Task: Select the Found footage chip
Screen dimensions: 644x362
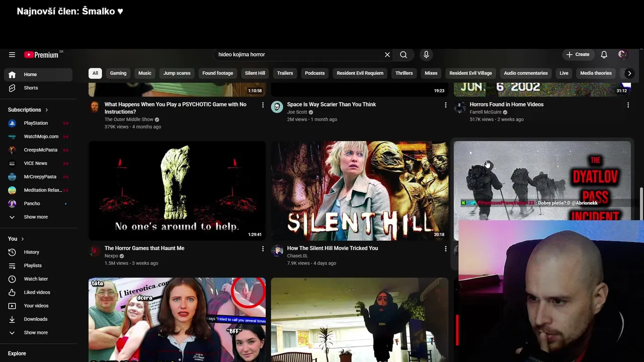Action: pos(218,73)
